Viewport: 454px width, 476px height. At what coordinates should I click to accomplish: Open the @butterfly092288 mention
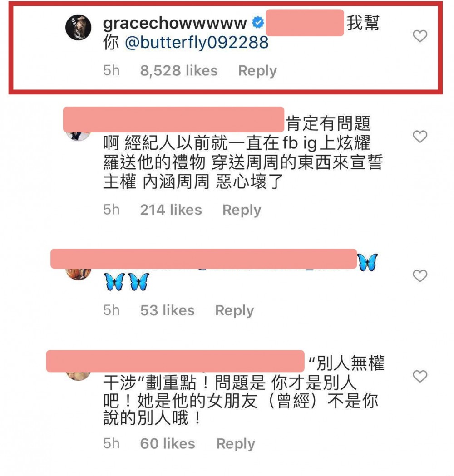coord(197,43)
